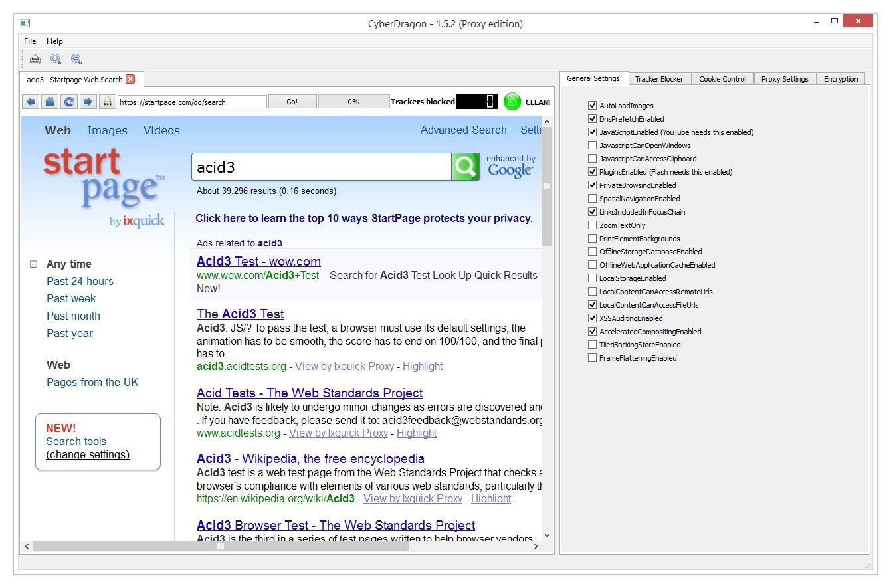Enable SpatialNavigationEnabled
Screen dimensions: 891x588
click(x=592, y=199)
